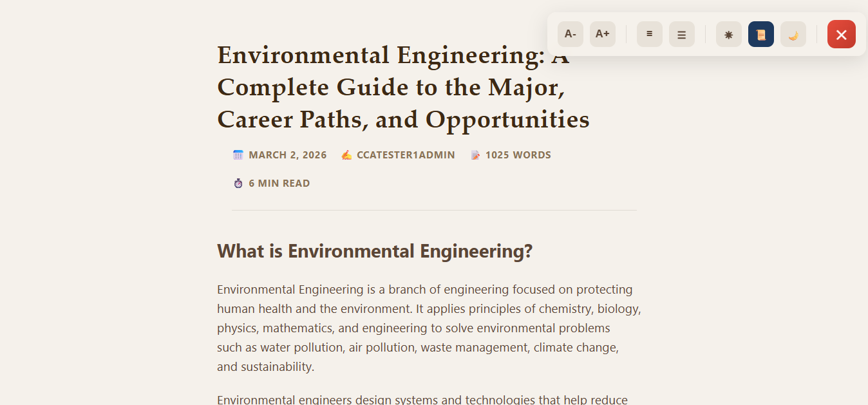Image resolution: width=868 pixels, height=405 pixels.
Task: Click the CCATESTER1ADMIN author name
Action: click(x=406, y=155)
